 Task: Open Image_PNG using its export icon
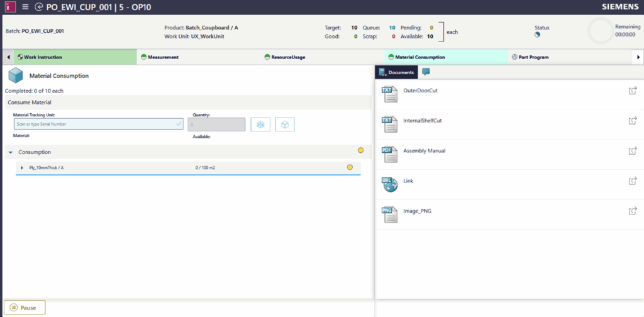click(x=632, y=211)
